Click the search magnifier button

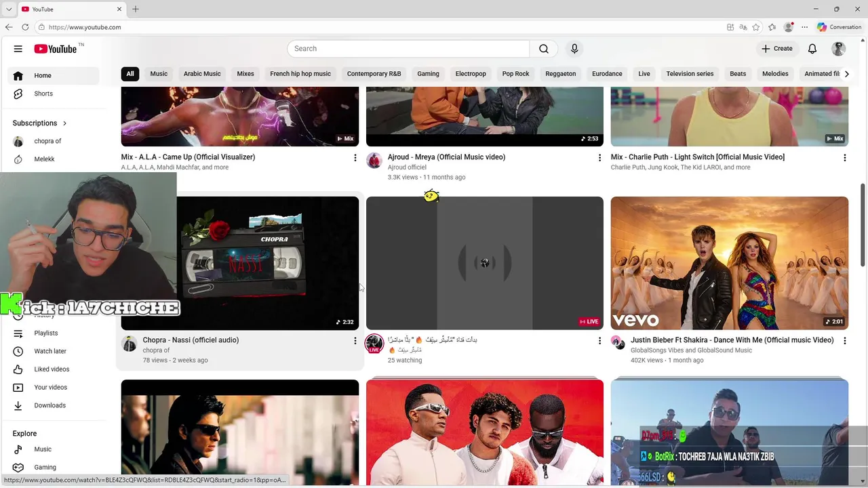[544, 49]
